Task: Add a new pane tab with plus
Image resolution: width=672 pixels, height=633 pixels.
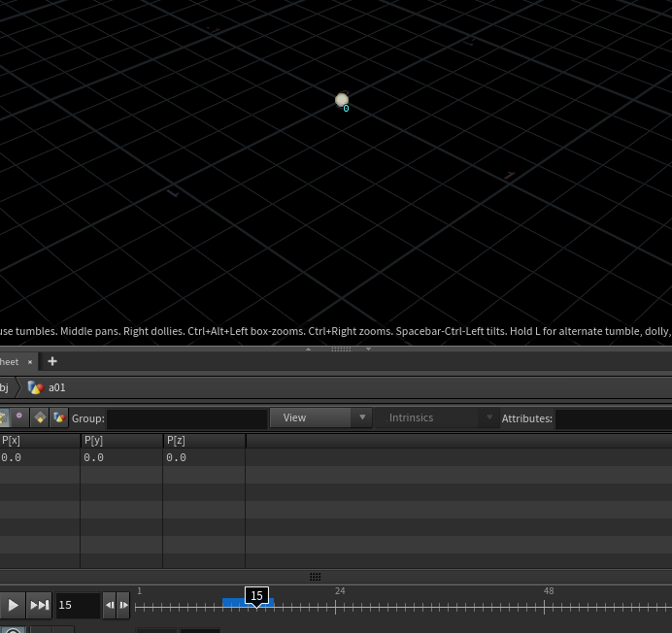Action: point(52,362)
